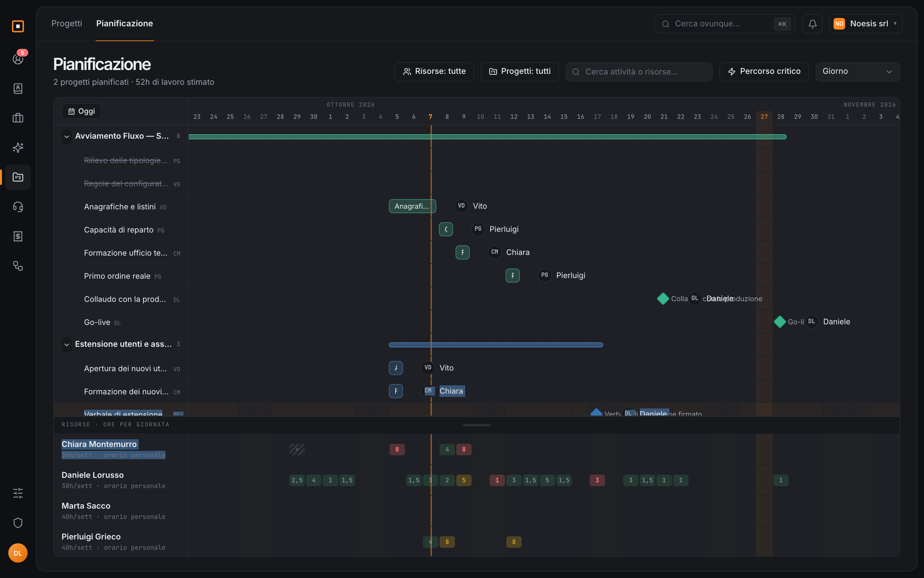Open the Noesis srl workspace switcher

click(x=866, y=24)
